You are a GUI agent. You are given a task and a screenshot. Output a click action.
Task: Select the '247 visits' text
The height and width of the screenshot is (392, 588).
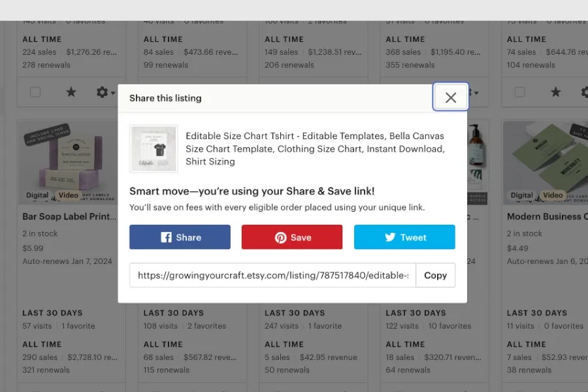pos(282,325)
